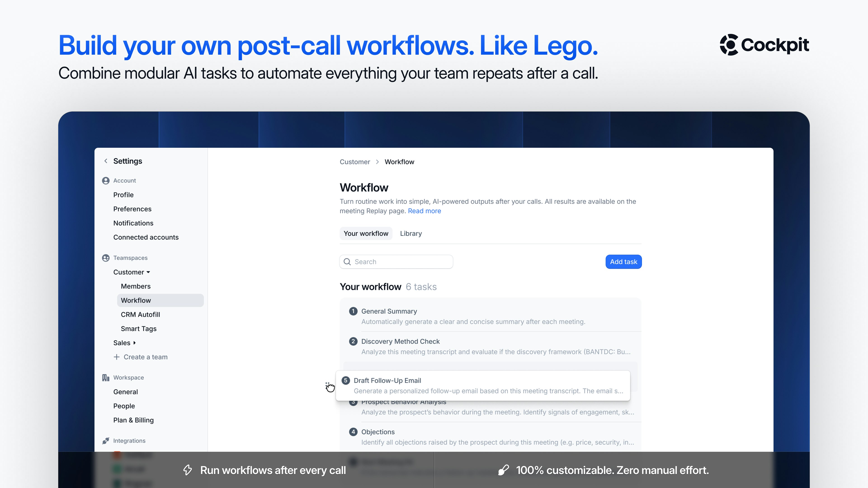Collapse the Customer teamspace
Image resolution: width=868 pixels, height=488 pixels.
click(x=148, y=272)
